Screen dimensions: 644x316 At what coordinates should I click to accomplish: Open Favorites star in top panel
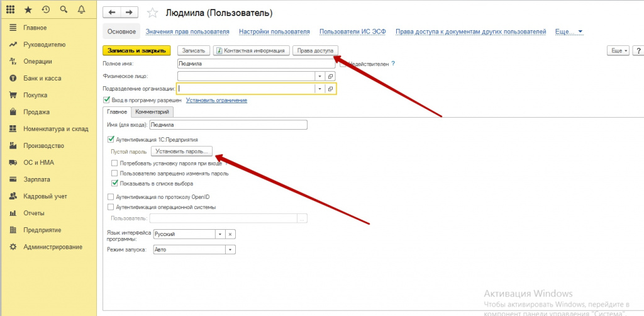point(28,9)
